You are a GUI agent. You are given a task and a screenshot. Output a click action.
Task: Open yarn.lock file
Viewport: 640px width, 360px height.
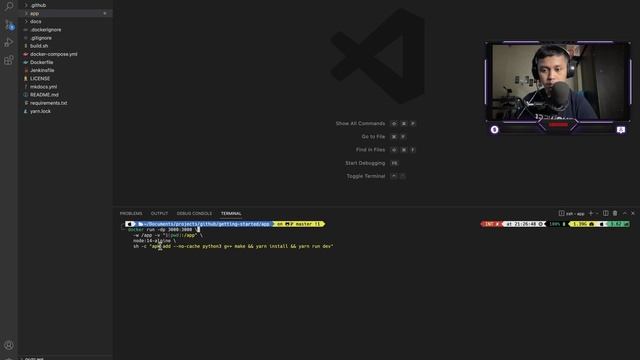[x=40, y=111]
